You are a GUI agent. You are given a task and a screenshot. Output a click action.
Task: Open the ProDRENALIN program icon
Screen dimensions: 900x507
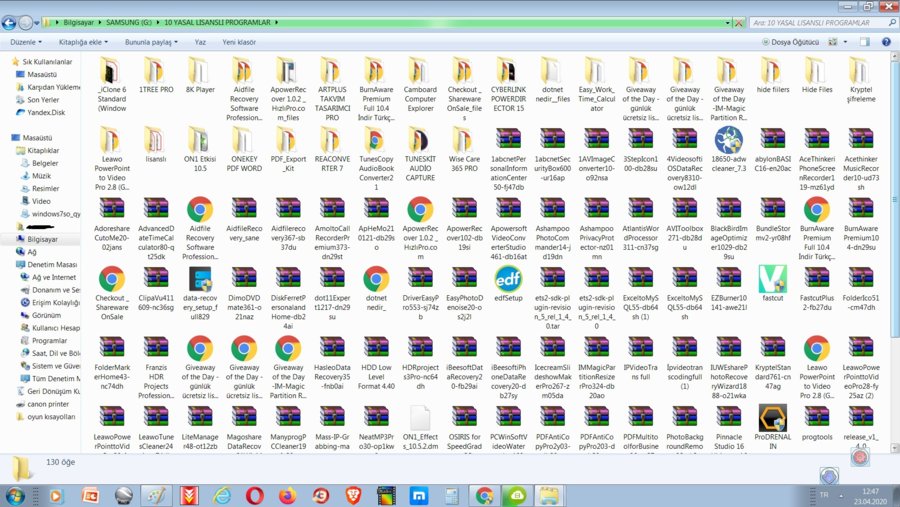coord(772,418)
